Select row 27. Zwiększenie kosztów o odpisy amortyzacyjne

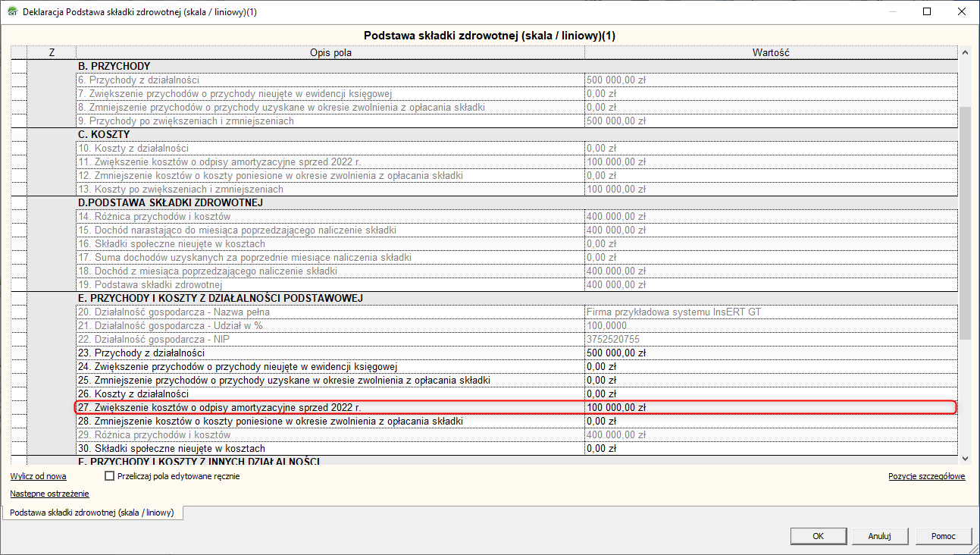click(330, 407)
